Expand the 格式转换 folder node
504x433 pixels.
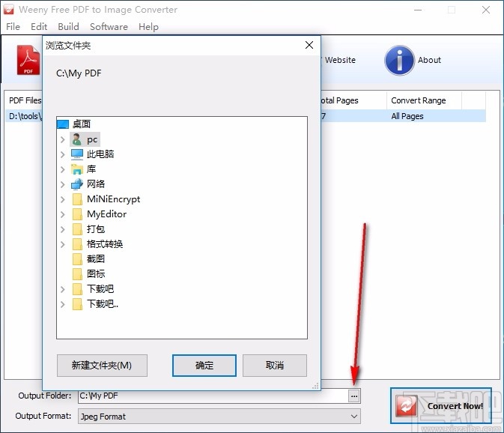coord(63,244)
